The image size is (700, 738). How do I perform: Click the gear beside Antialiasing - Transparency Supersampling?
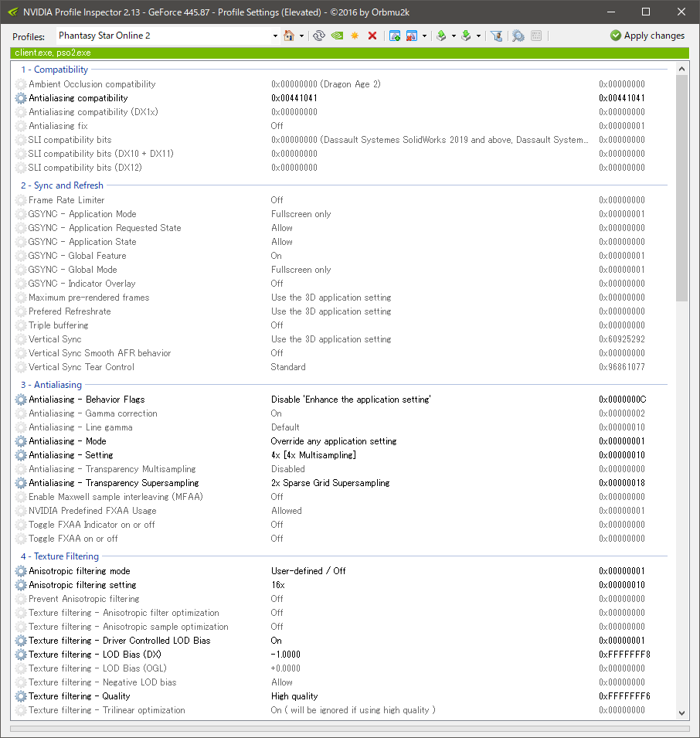[21, 483]
